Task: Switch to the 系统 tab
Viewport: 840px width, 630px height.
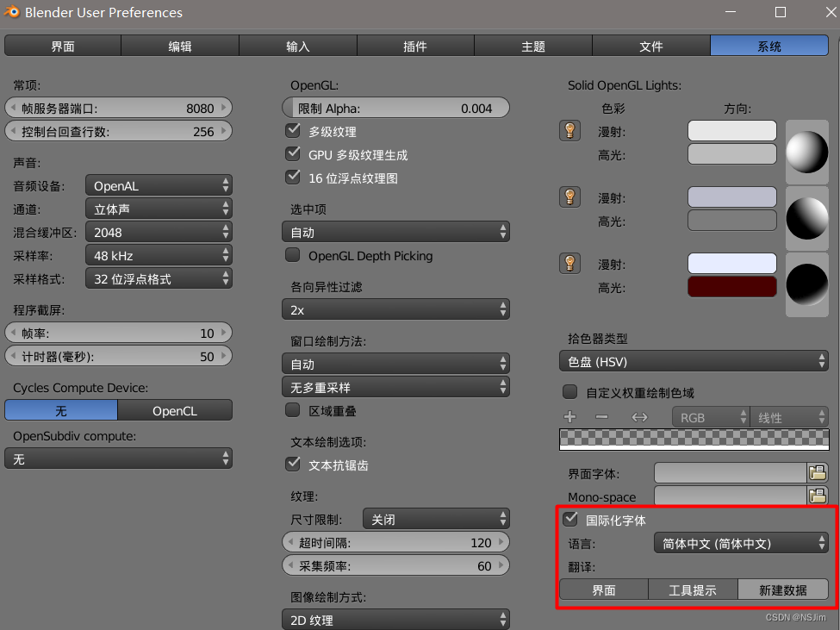Action: tap(769, 46)
